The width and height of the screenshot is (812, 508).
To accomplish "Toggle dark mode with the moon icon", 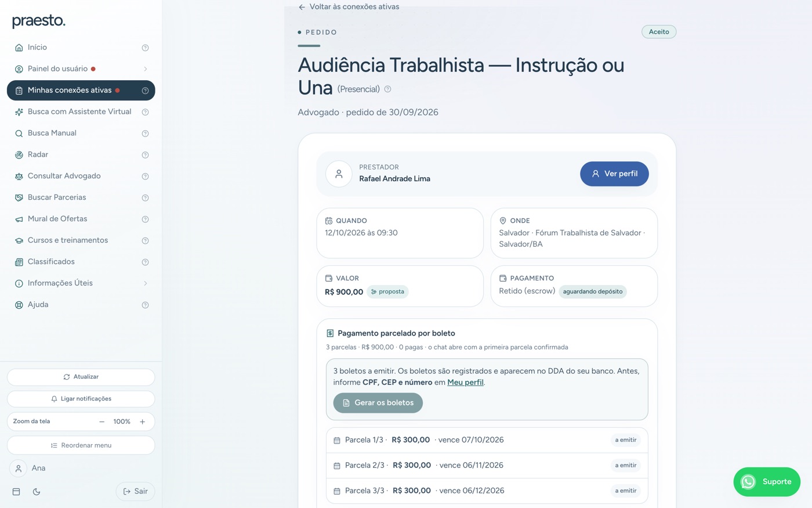I will point(37,492).
